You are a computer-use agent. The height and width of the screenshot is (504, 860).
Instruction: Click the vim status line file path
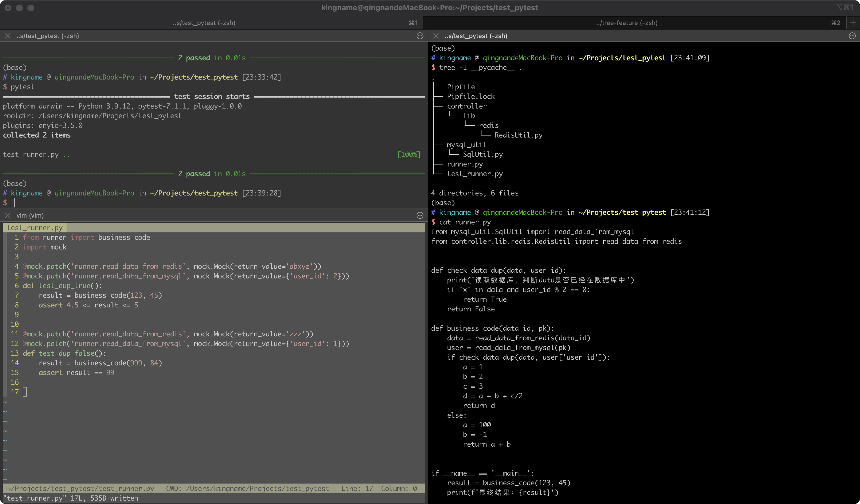tap(80, 488)
